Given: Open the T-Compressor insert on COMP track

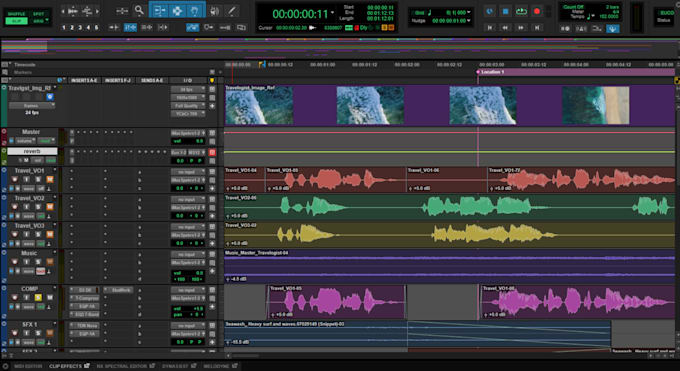Looking at the screenshot, I should pyautogui.click(x=85, y=298).
